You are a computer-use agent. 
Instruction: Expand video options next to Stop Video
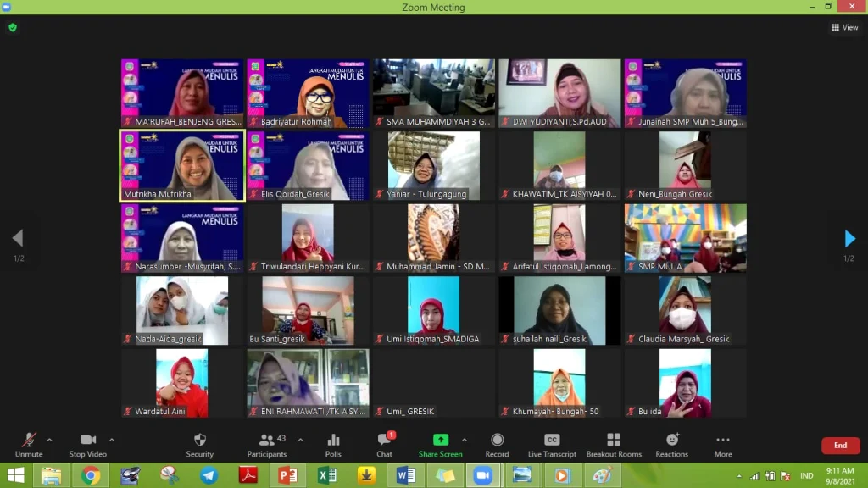coord(111,438)
